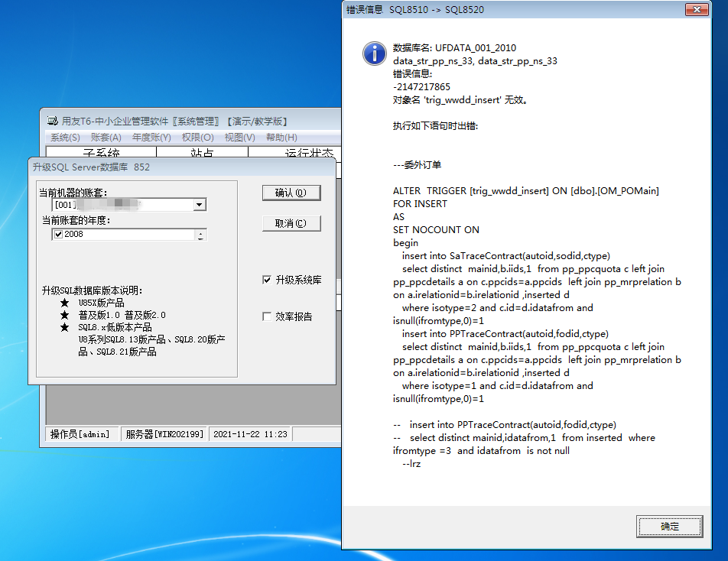Open the 帮助(H) menu

pyautogui.click(x=281, y=138)
